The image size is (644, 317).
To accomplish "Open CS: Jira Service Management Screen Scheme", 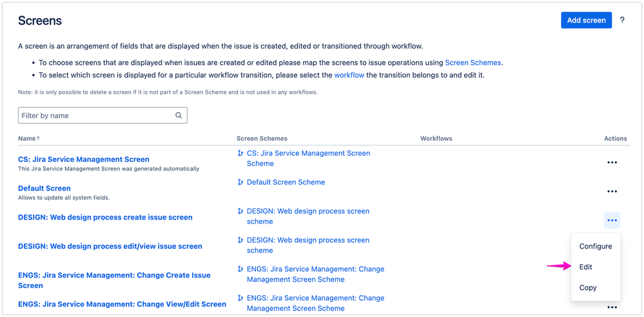I will pyautogui.click(x=308, y=158).
